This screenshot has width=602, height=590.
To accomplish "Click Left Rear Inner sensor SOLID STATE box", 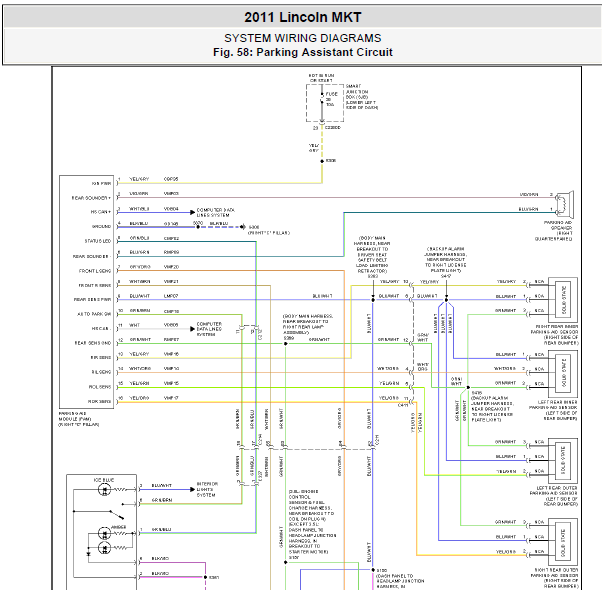I will 564,373.
